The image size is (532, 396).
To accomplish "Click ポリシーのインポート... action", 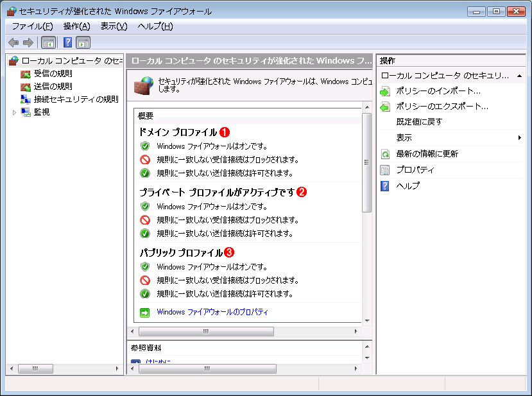I will coord(438,91).
